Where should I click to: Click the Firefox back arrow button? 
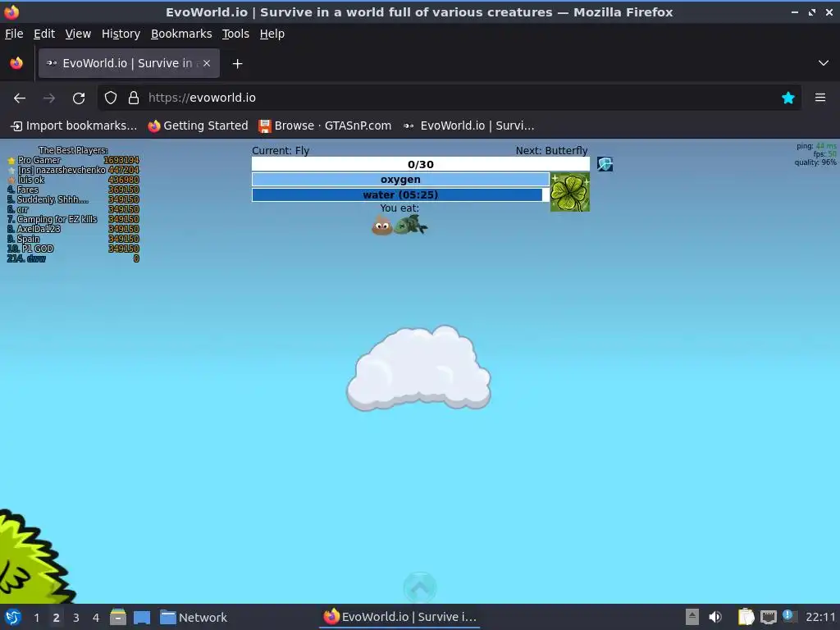[x=20, y=98]
